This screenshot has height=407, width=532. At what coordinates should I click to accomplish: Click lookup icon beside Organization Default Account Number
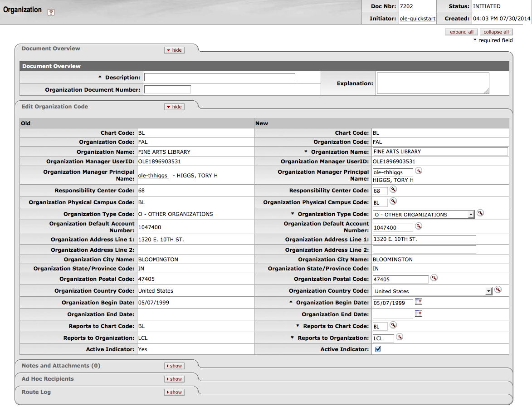click(x=419, y=226)
